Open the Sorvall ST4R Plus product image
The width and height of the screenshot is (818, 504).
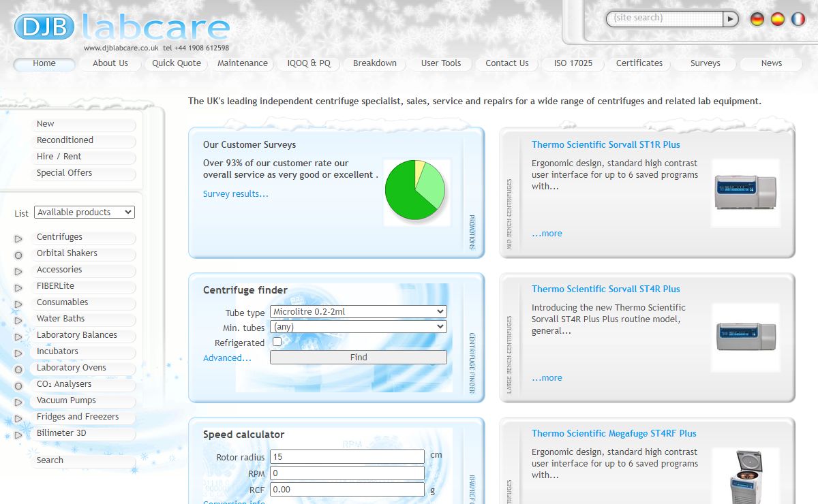[745, 337]
